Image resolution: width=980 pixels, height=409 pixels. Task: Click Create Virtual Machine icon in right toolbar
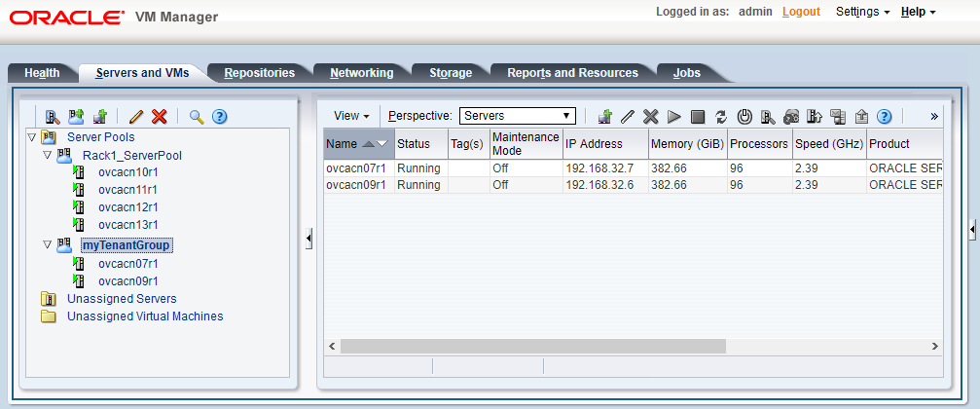tap(604, 116)
